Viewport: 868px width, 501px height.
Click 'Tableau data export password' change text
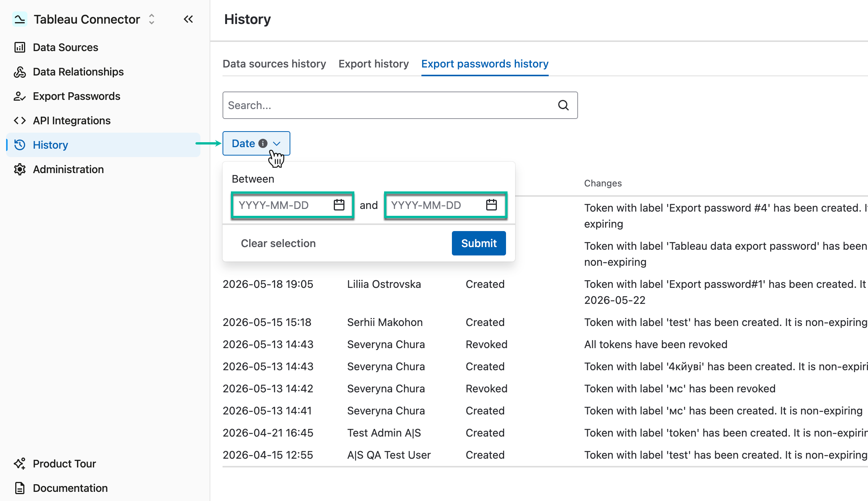point(726,254)
